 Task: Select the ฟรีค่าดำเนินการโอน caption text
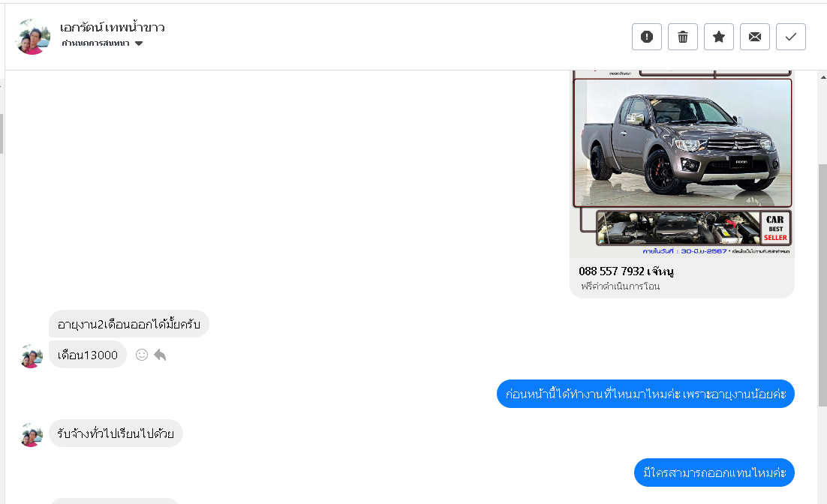click(620, 286)
